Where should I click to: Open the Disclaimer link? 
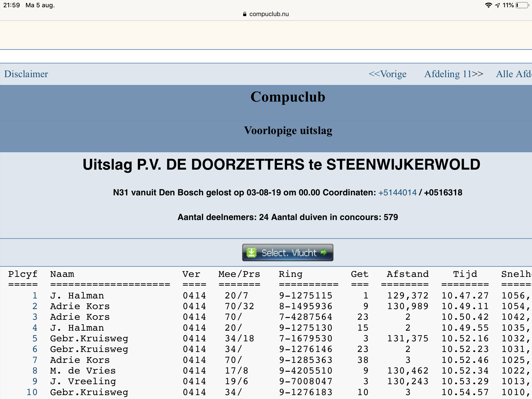tap(26, 74)
